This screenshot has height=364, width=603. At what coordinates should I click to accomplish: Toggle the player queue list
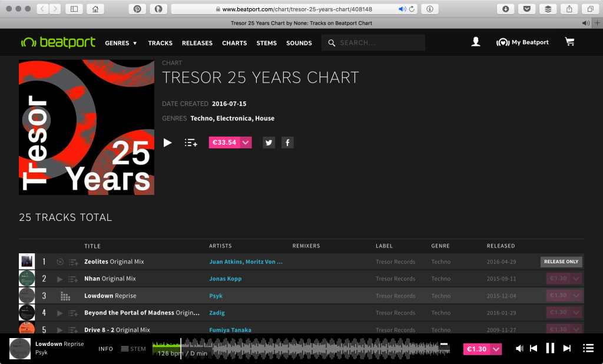(x=588, y=349)
